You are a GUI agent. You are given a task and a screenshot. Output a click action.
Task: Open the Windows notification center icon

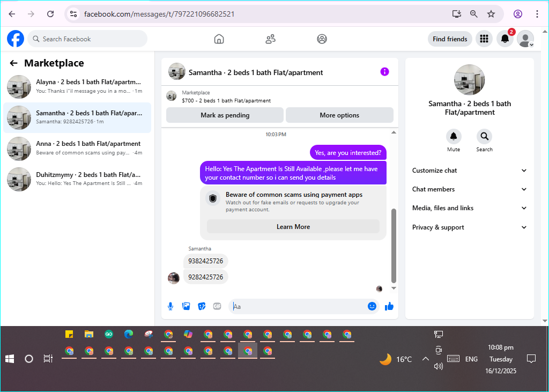coord(531,359)
